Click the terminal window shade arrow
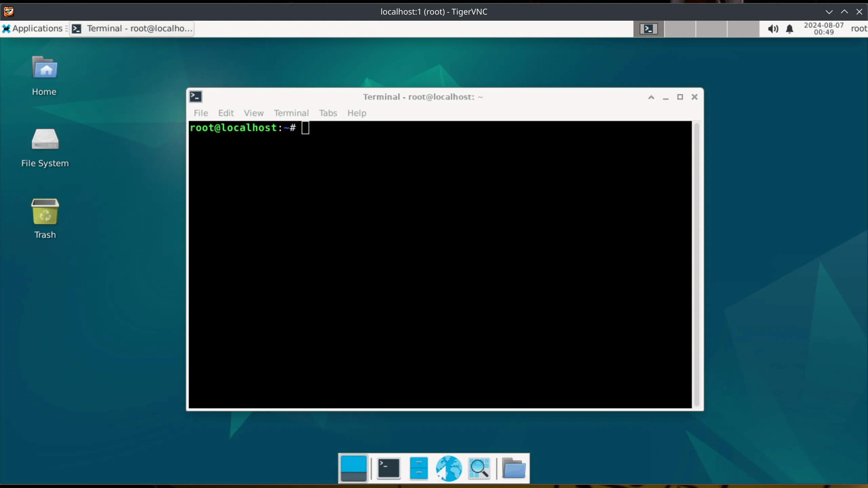The width and height of the screenshot is (868, 488). [x=651, y=97]
